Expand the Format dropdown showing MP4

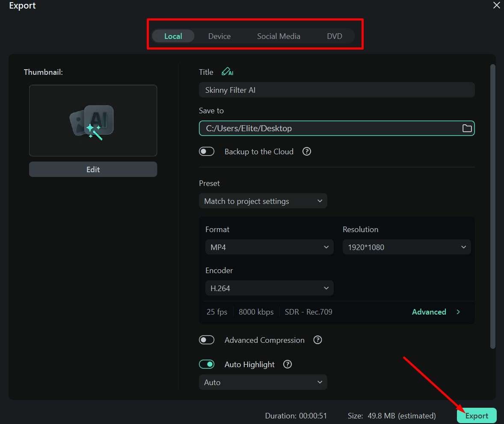pos(269,247)
